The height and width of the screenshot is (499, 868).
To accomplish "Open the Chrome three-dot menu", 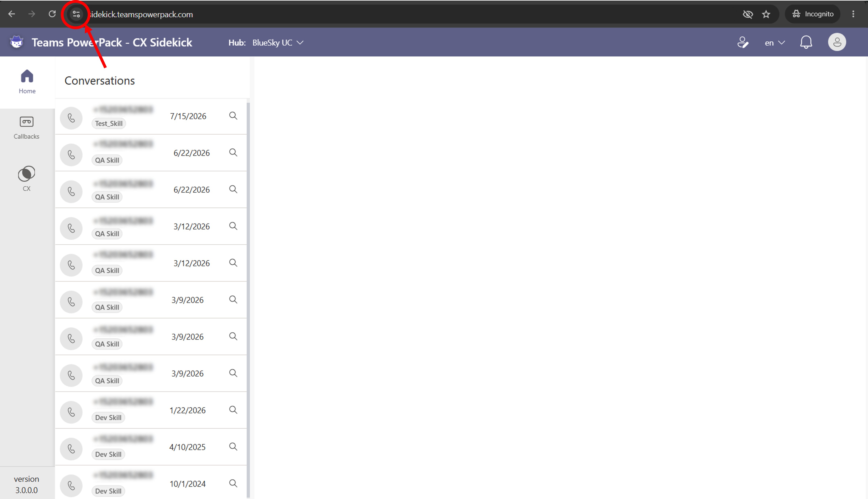I will point(853,14).
